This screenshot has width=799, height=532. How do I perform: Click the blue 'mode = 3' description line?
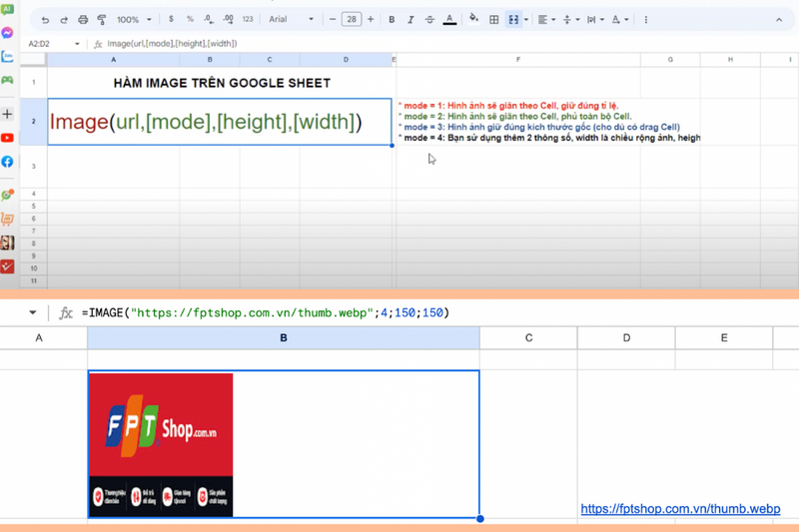pos(538,128)
